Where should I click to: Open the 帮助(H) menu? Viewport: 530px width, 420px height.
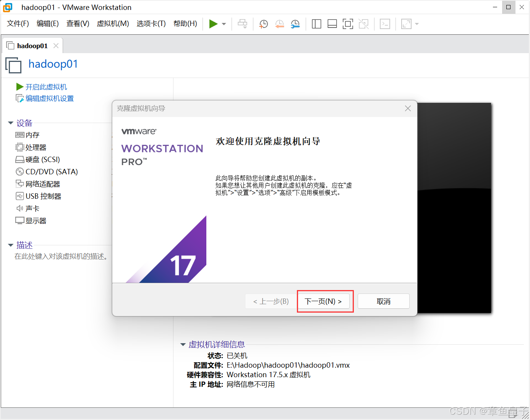click(x=185, y=24)
